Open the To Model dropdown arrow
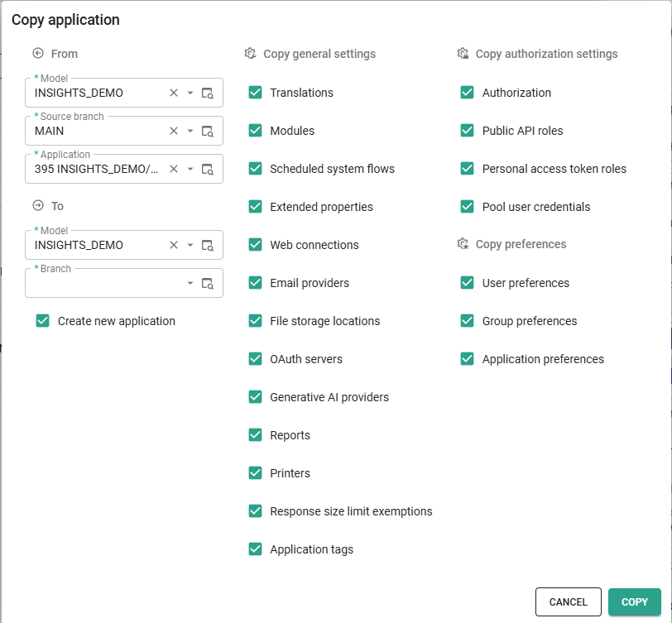The height and width of the screenshot is (623, 672). [190, 245]
